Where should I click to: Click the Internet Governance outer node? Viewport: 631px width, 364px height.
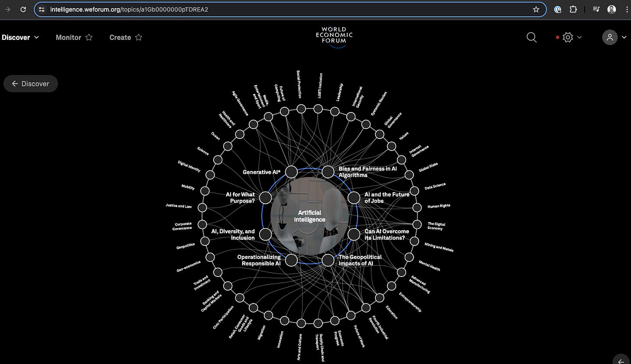(402, 160)
